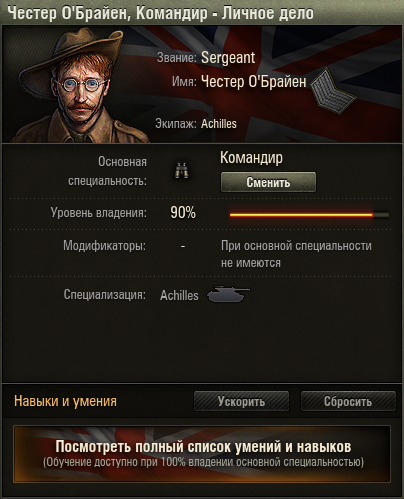Click the 90% proficiency value
Image resolution: width=404 pixels, height=499 pixels.
183,213
